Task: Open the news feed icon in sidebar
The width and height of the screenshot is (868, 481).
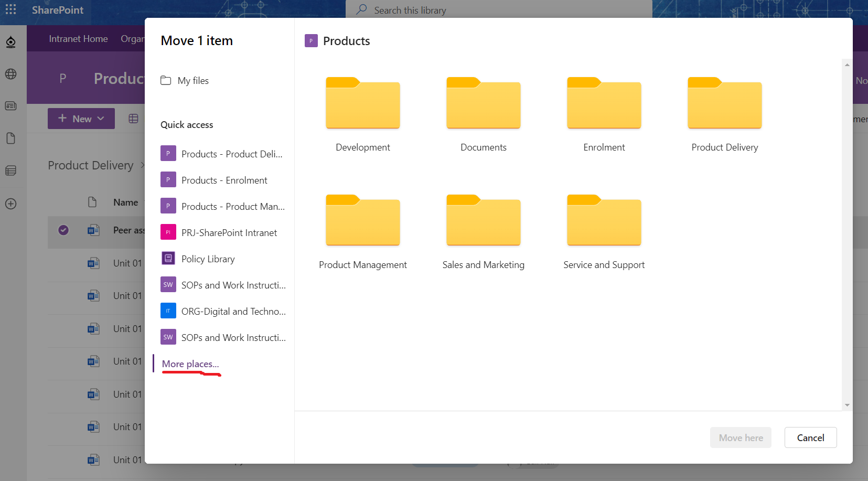Action: (x=10, y=106)
